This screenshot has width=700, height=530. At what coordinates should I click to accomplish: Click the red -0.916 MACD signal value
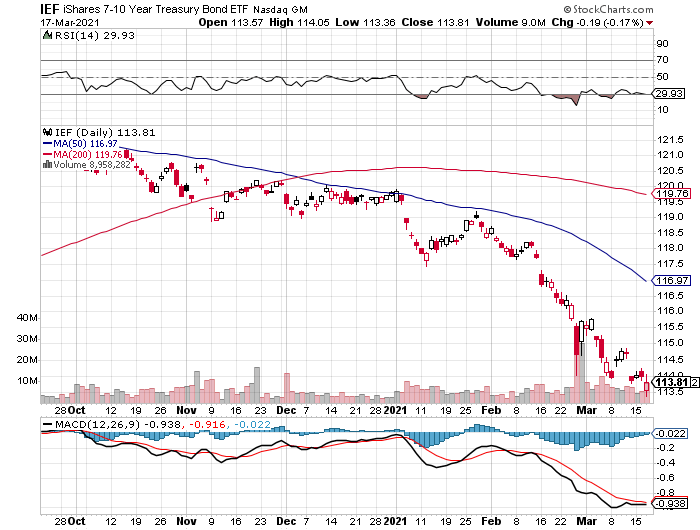click(208, 424)
